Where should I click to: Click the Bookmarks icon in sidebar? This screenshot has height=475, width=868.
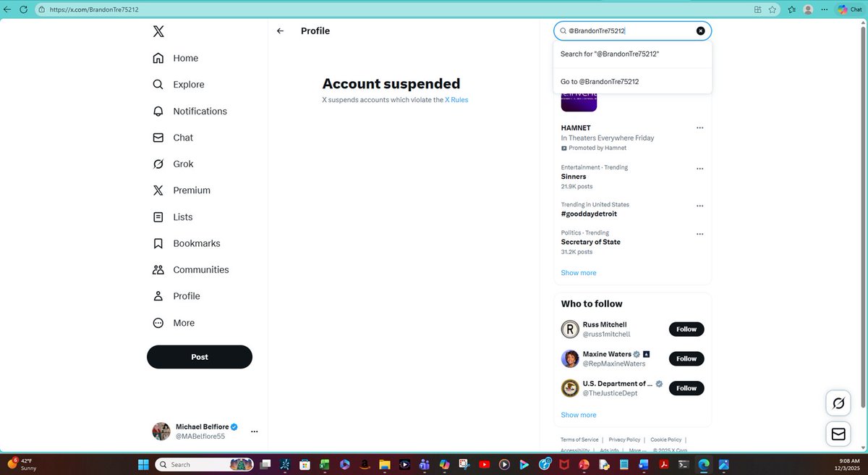[158, 243]
